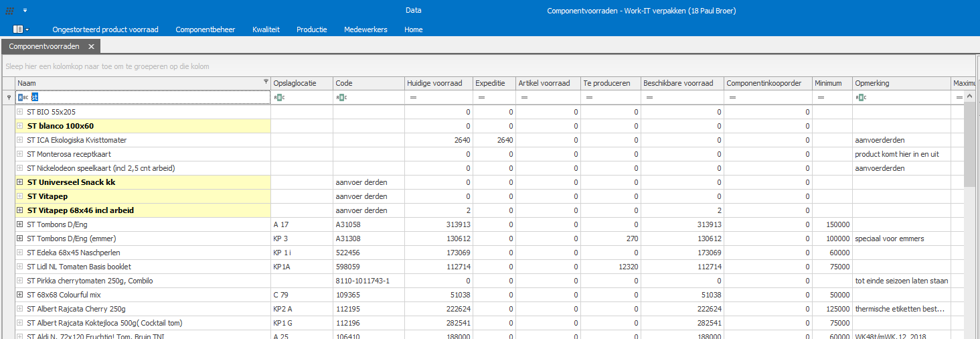Image resolution: width=980 pixels, height=339 pixels.
Task: Click the filter operator icon in Code column
Action: click(x=341, y=98)
